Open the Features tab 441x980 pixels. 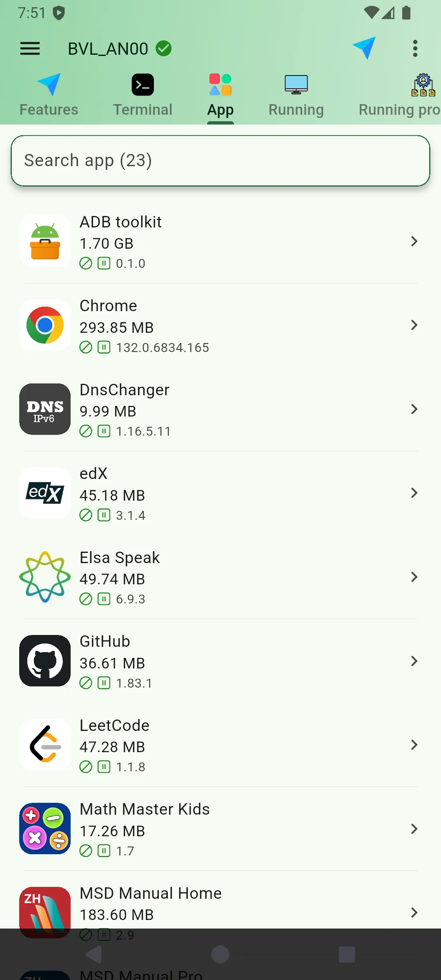pos(49,95)
